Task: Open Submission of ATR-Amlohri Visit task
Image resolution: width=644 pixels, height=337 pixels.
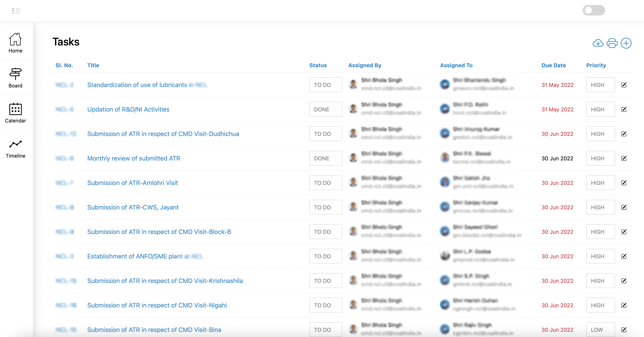Action: pos(133,183)
